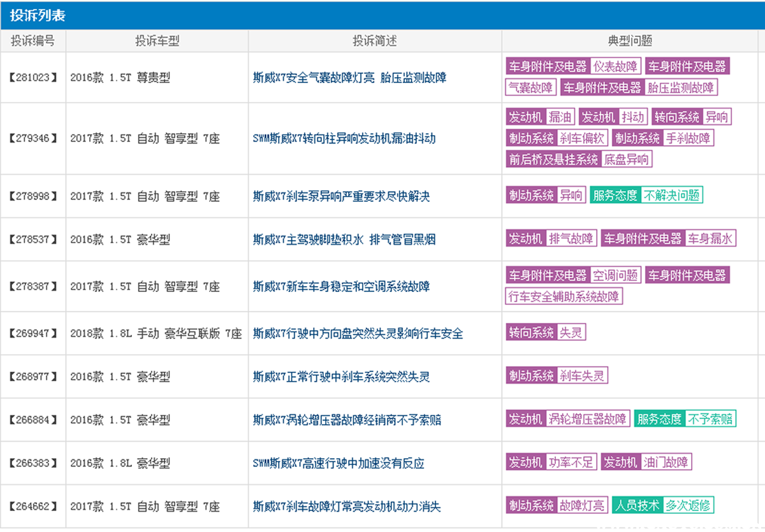Viewport: 765px width, 532px height.
Task: Select the 服务态度 不解决问题 tag
Action: pyautogui.click(x=646, y=196)
